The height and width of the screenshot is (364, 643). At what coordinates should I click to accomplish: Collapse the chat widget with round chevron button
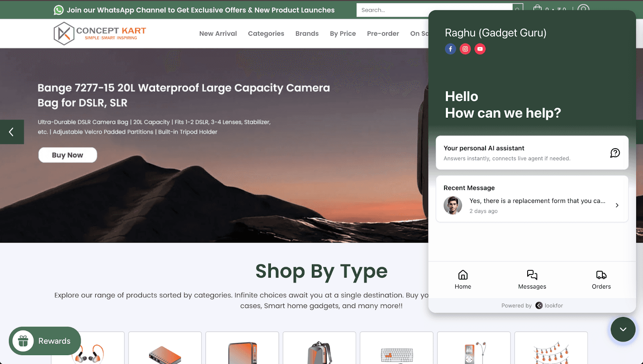pos(623,329)
